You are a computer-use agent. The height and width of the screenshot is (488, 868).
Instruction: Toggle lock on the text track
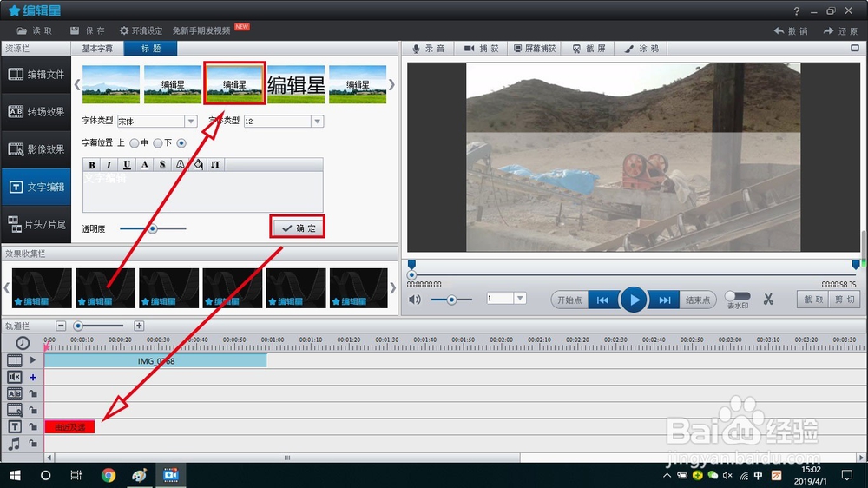coord(33,427)
